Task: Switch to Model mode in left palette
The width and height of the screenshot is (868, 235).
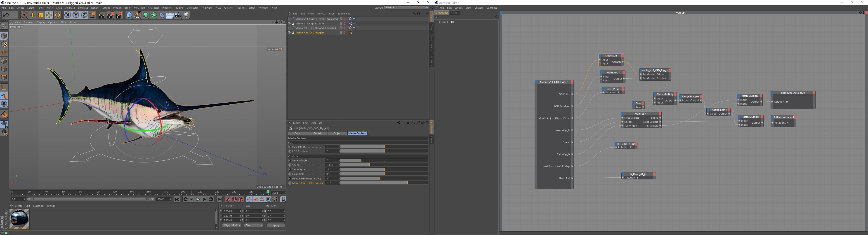Action: tap(4, 36)
